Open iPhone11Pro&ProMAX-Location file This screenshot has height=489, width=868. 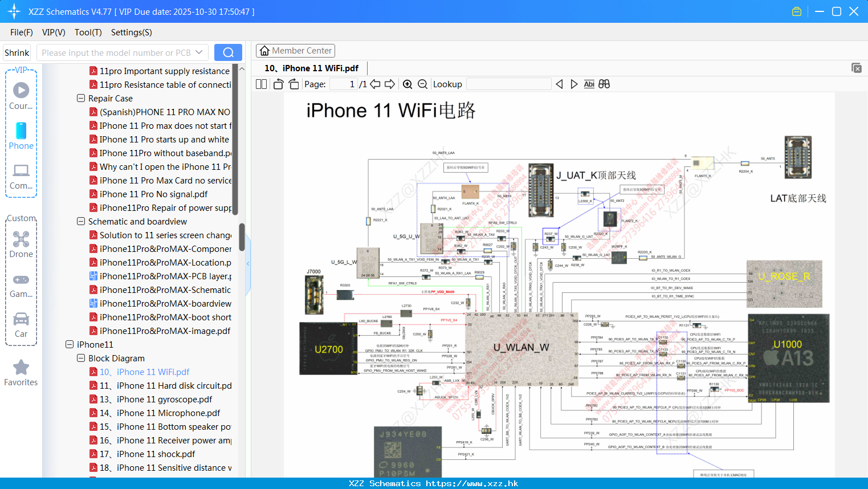[x=160, y=263]
